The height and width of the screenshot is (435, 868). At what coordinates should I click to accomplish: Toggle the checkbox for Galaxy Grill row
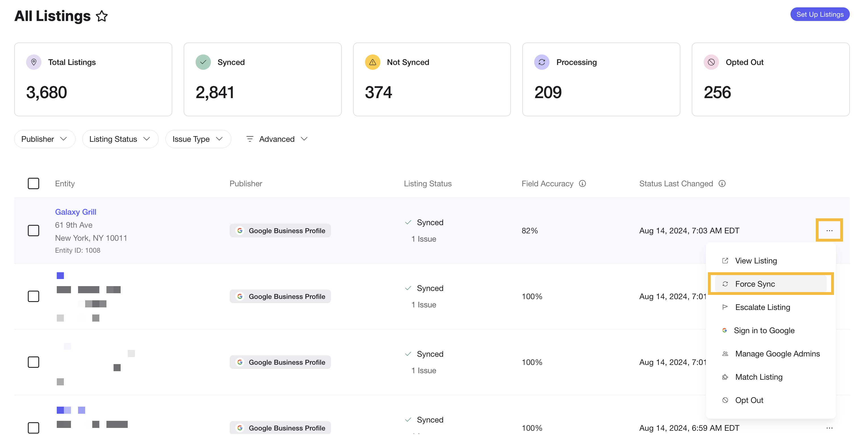(34, 230)
